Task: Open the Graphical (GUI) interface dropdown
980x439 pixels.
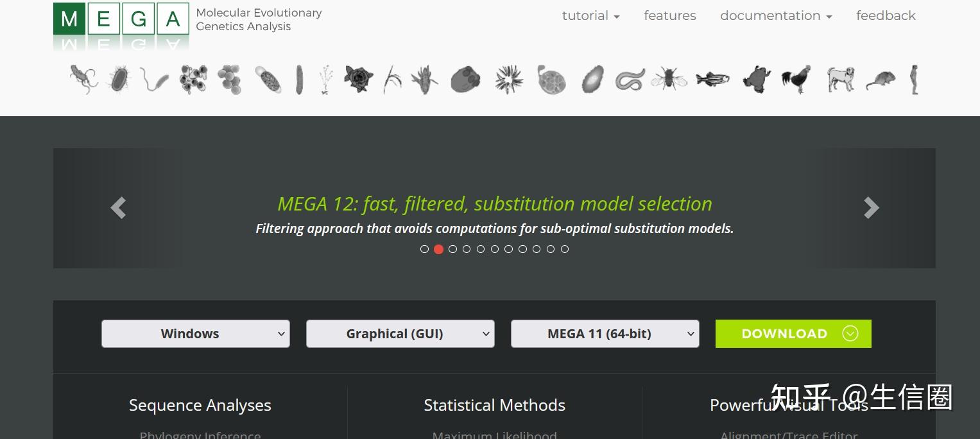Action: [x=400, y=334]
